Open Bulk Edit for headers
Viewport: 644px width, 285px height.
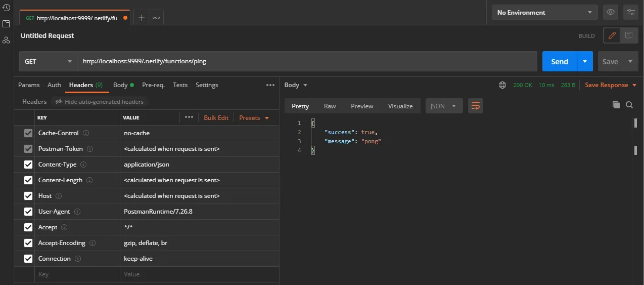pyautogui.click(x=216, y=117)
